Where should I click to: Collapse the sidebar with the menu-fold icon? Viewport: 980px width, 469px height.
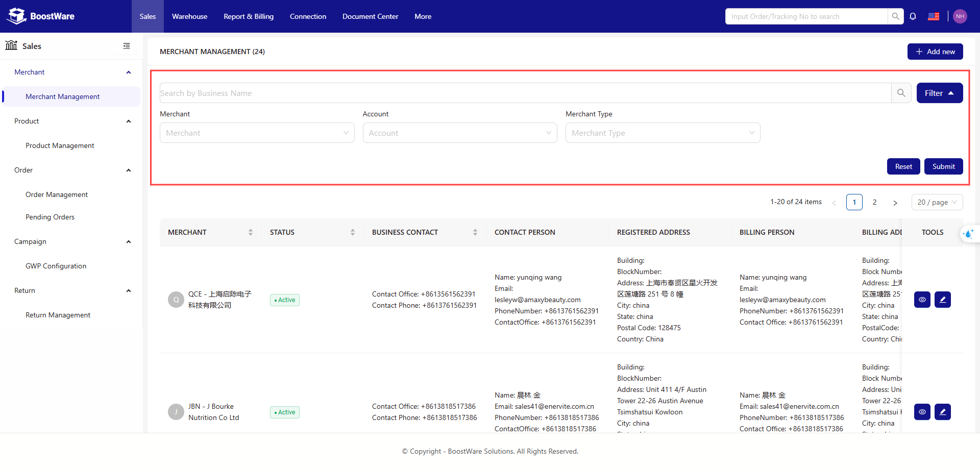(x=127, y=46)
